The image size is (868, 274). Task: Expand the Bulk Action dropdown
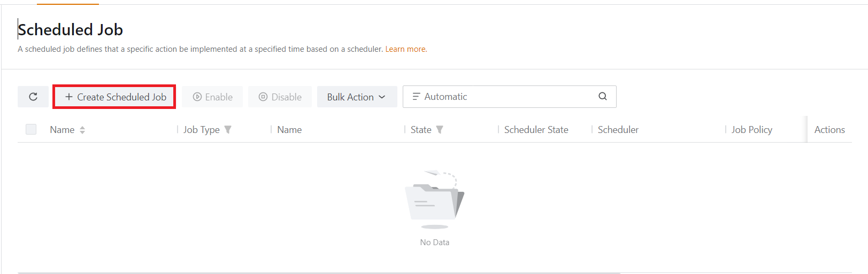tap(356, 97)
